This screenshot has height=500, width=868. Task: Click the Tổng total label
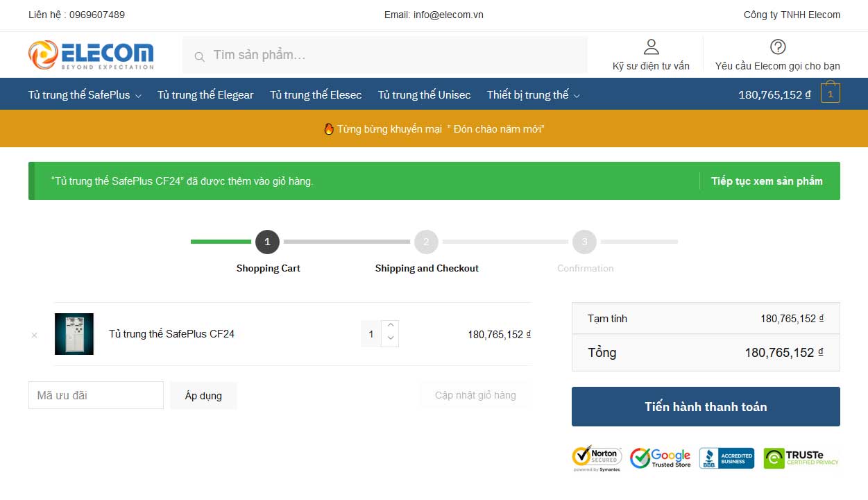click(602, 353)
